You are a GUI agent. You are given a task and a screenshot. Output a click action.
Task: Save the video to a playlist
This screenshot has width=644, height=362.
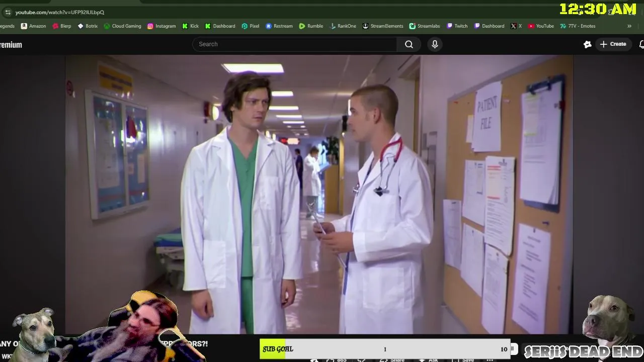point(464,360)
